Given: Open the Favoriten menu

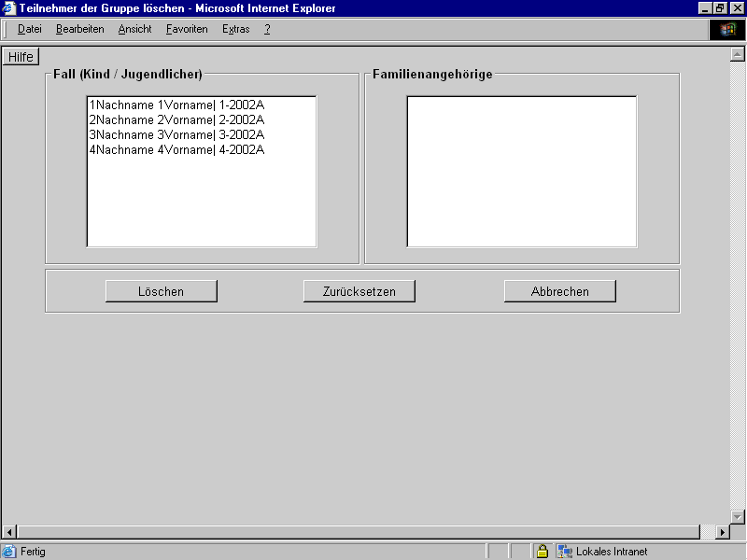Looking at the screenshot, I should tap(187, 29).
